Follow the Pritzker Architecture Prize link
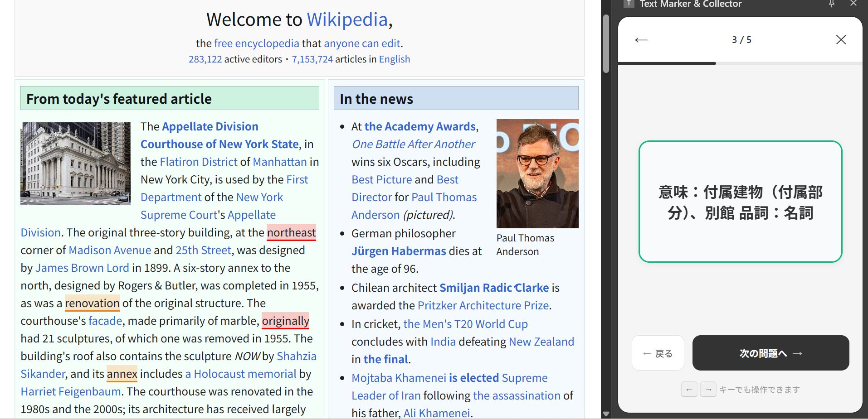This screenshot has height=419, width=868. point(483,305)
